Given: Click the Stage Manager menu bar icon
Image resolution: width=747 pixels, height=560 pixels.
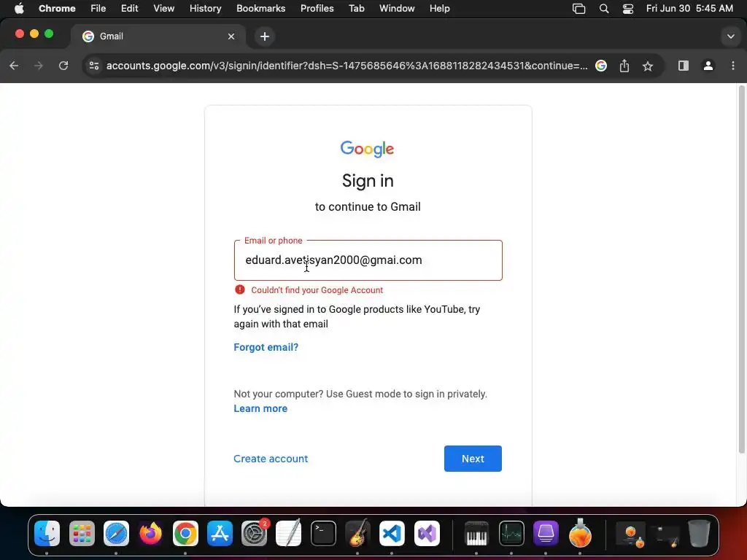Looking at the screenshot, I should point(578,8).
